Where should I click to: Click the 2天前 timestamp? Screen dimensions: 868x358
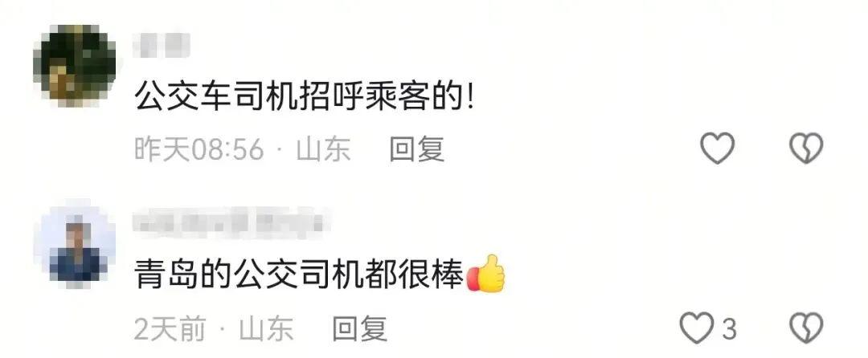[x=170, y=329]
